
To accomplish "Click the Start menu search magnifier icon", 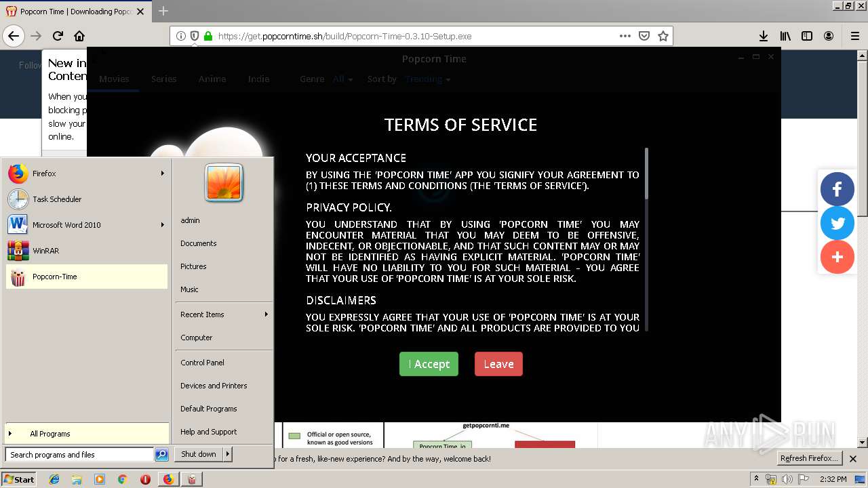I will coord(161,455).
